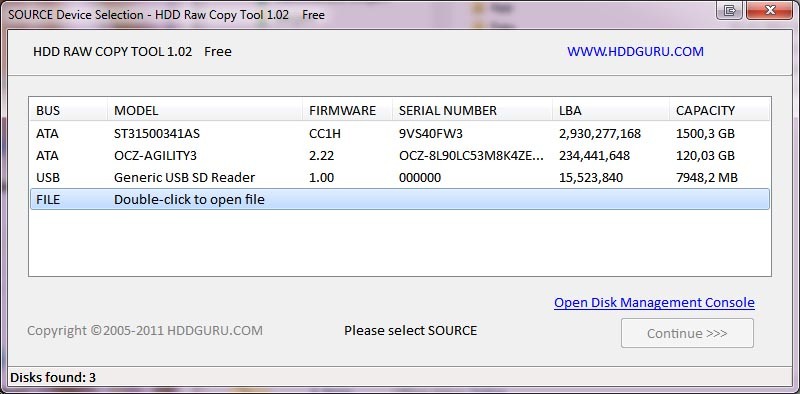This screenshot has height=394, width=800.
Task: Sort by FIRMWARE column header
Action: pyautogui.click(x=347, y=110)
